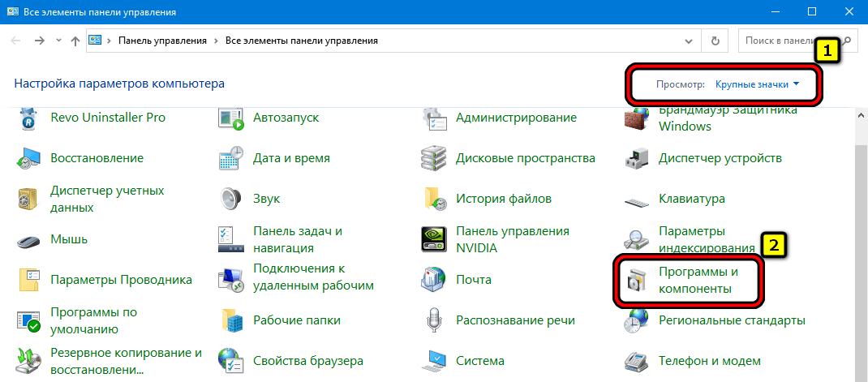868x382 pixels.
Task: Click the Параметры индексирования icon
Action: (x=636, y=239)
